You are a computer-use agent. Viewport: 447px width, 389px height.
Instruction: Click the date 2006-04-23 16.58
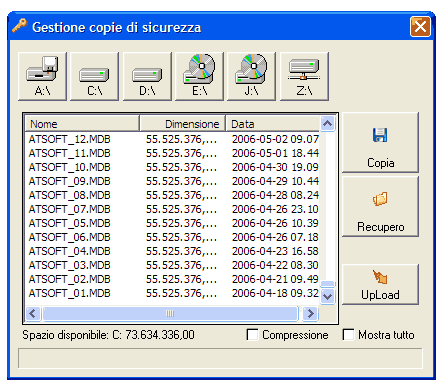[275, 251]
